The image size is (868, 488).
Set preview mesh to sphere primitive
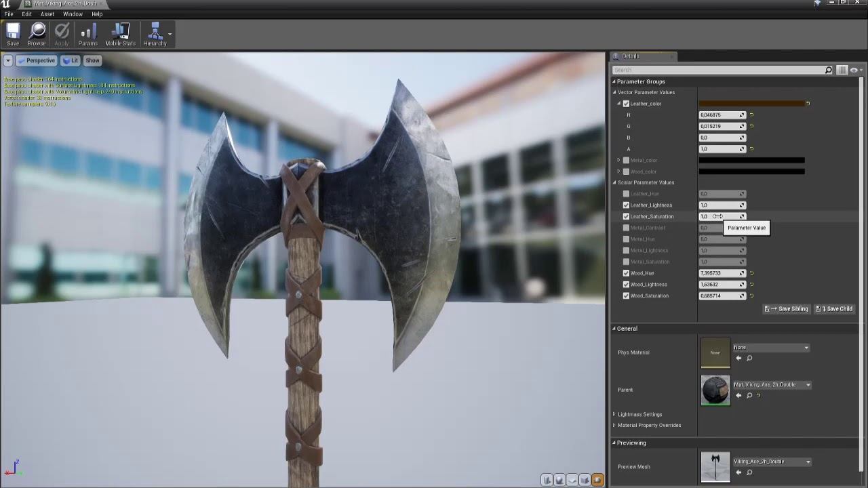[x=559, y=480]
